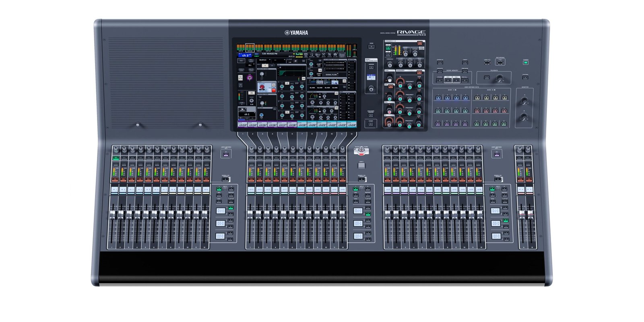Click the ch13 fader in the center bay

(250, 212)
